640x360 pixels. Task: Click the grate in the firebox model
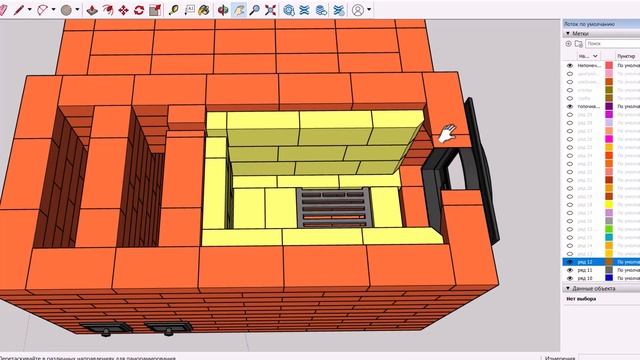pyautogui.click(x=333, y=208)
